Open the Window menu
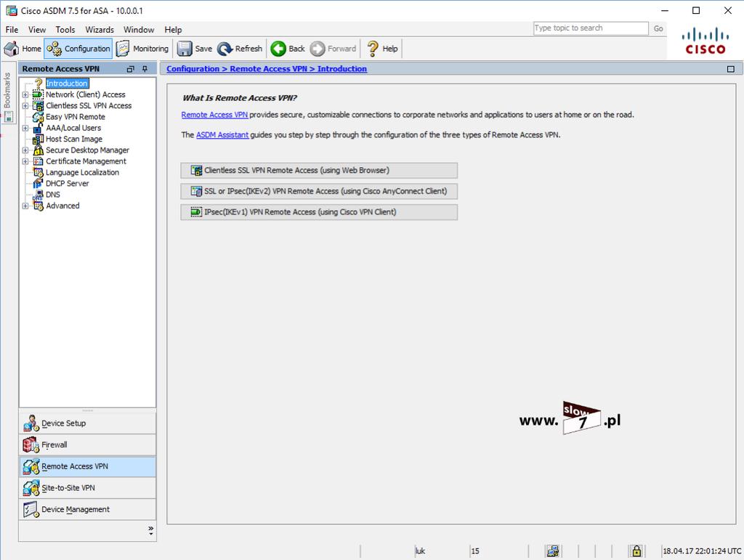 139,29
